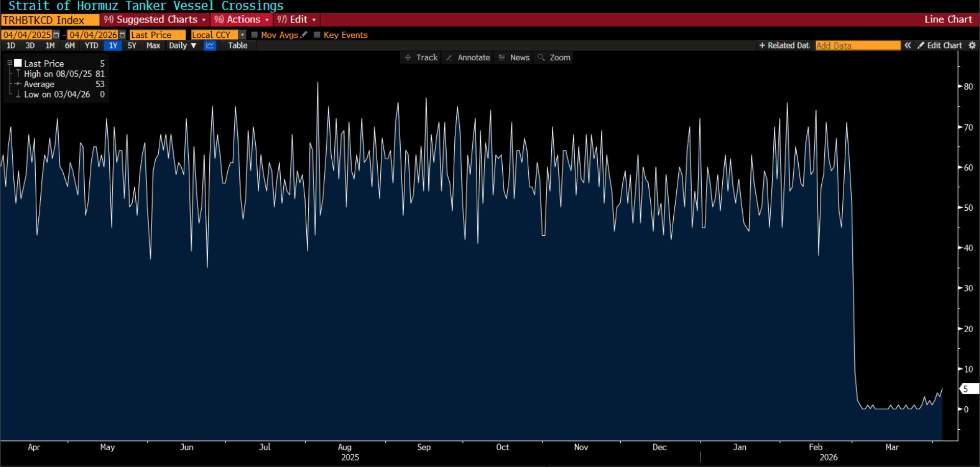Select the Annotate tool
Screen dimensions: 980x467
[x=468, y=58]
